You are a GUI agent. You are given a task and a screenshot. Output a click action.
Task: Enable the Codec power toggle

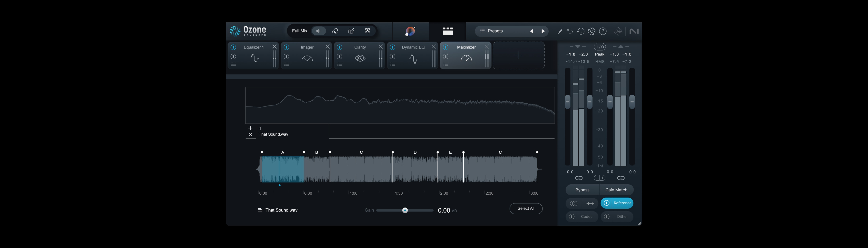click(x=571, y=217)
